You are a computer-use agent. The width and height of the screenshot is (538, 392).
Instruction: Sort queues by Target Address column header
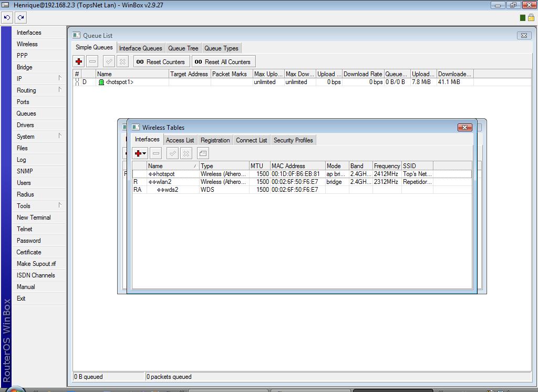[189, 74]
